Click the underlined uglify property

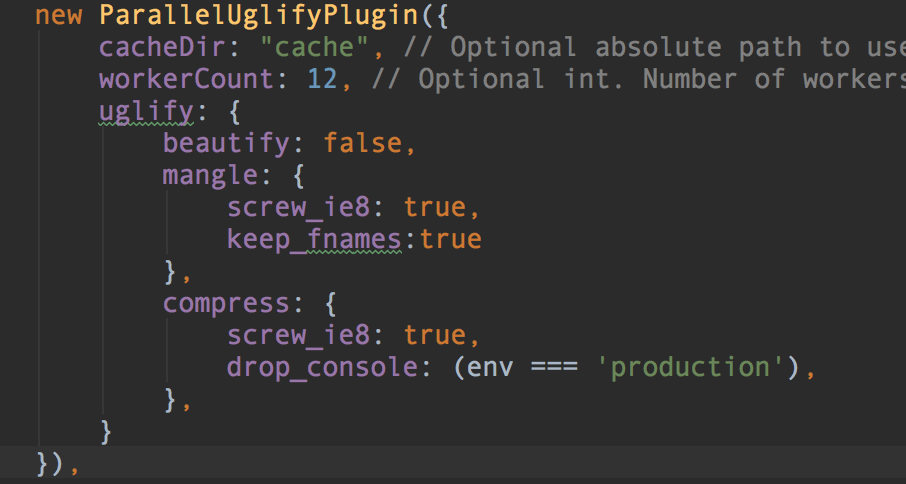coord(146,111)
